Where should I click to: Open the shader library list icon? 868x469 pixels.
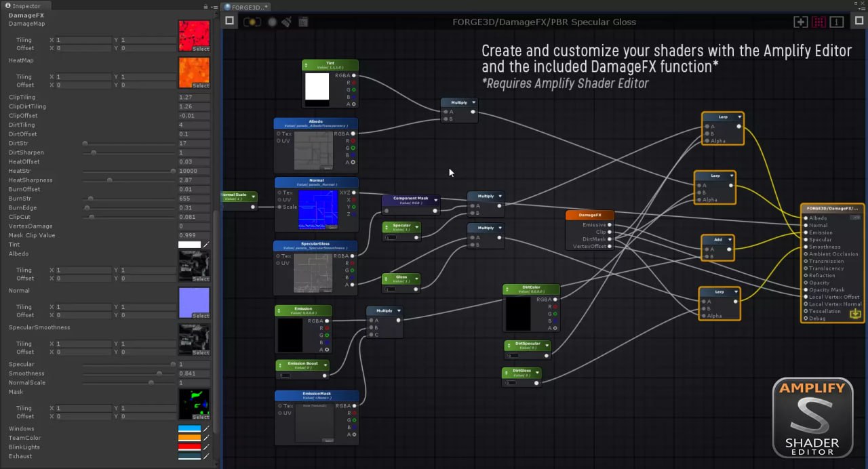point(302,22)
